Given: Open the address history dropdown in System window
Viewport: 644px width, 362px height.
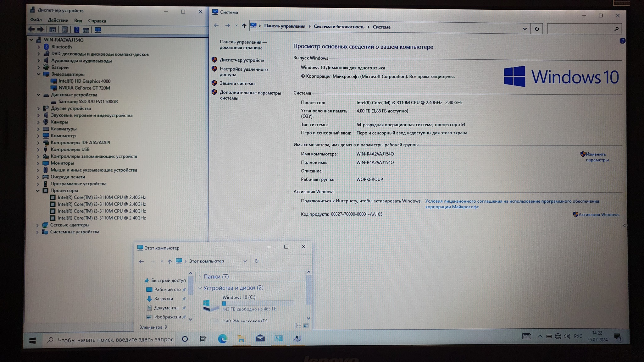Looking at the screenshot, I should click(525, 29).
